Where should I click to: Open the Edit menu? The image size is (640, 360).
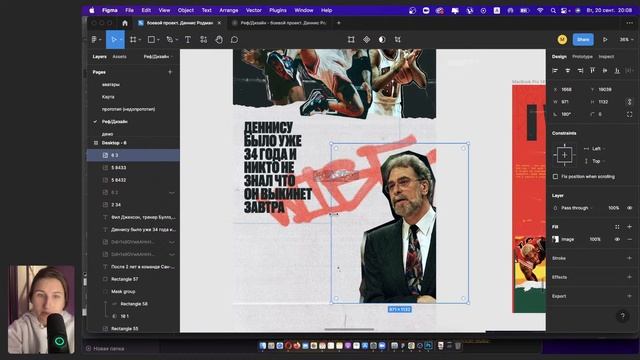pos(146,10)
